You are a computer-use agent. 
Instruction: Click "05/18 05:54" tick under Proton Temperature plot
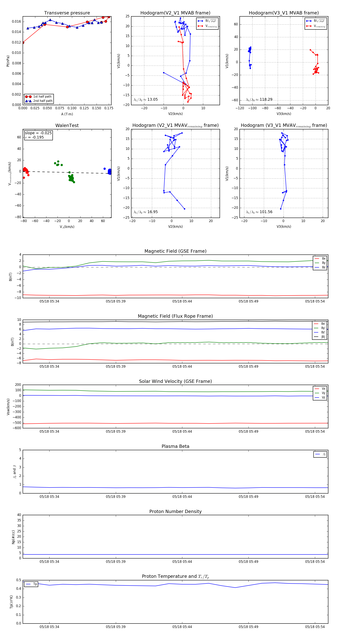[315, 627]
